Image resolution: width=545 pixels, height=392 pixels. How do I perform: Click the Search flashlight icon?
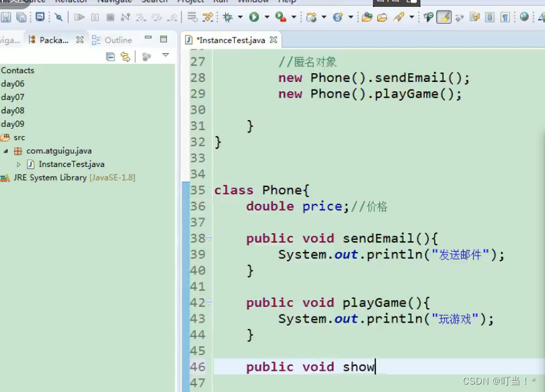point(399,17)
